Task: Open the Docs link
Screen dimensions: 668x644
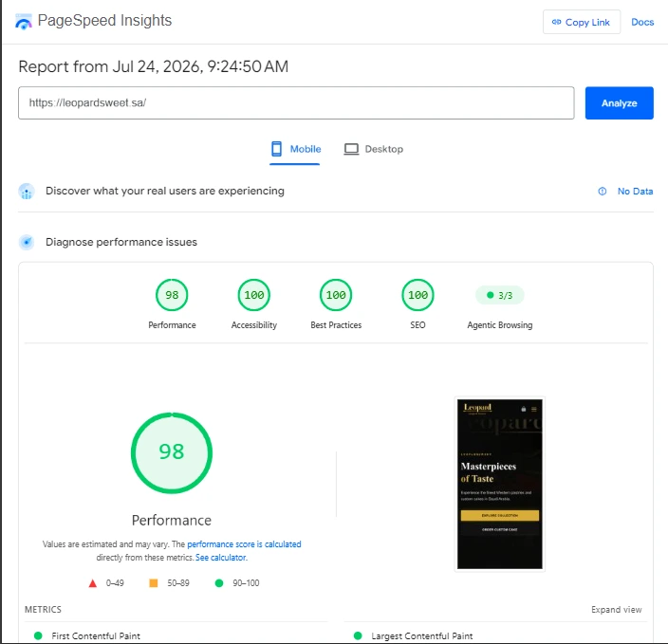Action: tap(642, 22)
